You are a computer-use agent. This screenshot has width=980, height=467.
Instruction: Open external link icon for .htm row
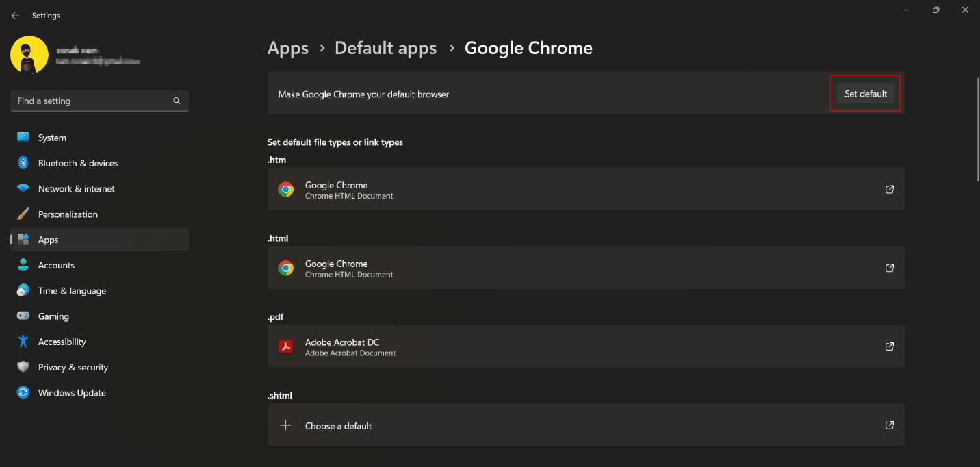(x=889, y=190)
